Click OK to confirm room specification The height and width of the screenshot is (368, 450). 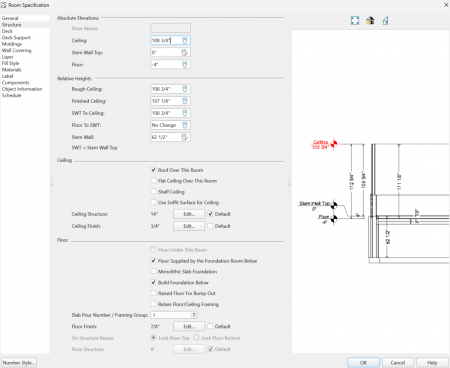tap(363, 363)
